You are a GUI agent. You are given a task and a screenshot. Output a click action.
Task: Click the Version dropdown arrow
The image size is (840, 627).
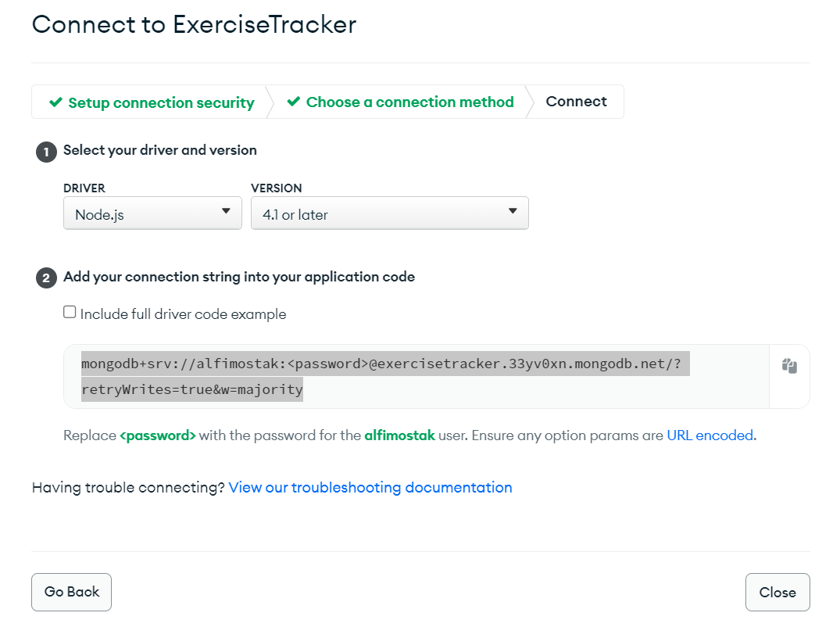click(513, 212)
